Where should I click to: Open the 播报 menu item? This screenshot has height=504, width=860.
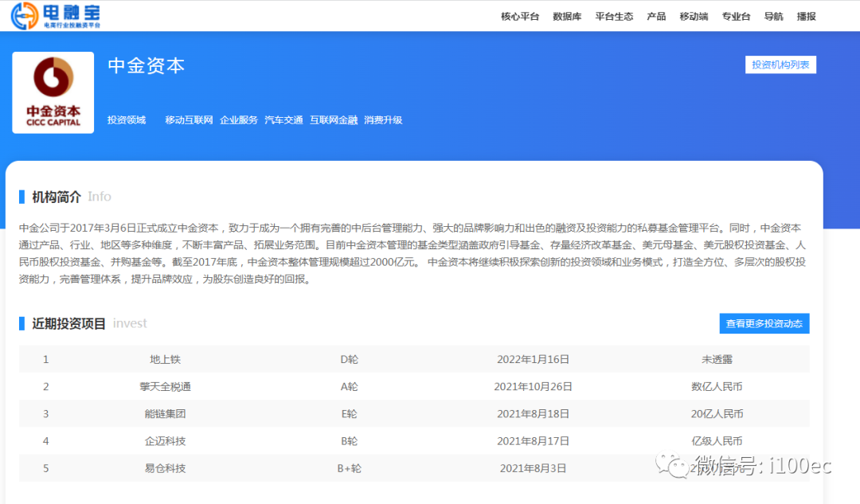click(x=807, y=17)
